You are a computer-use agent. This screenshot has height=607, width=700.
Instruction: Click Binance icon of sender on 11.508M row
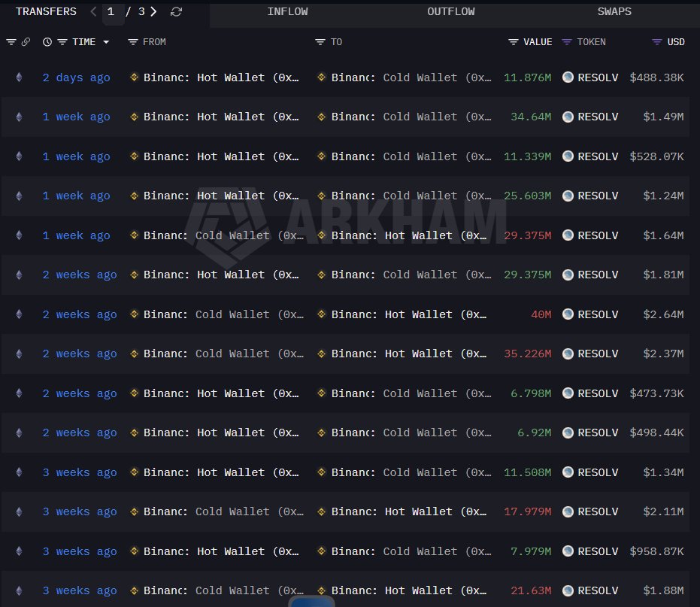tap(134, 472)
